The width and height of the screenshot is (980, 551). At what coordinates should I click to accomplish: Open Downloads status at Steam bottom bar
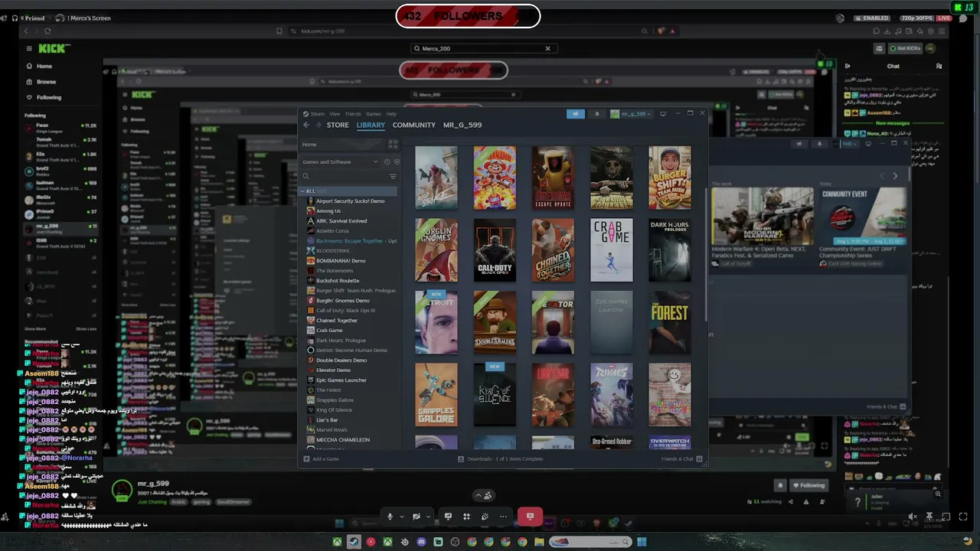pos(501,459)
